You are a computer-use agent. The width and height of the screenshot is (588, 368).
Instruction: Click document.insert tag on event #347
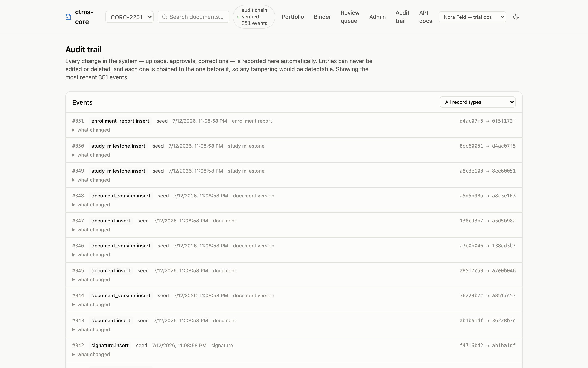tap(111, 221)
